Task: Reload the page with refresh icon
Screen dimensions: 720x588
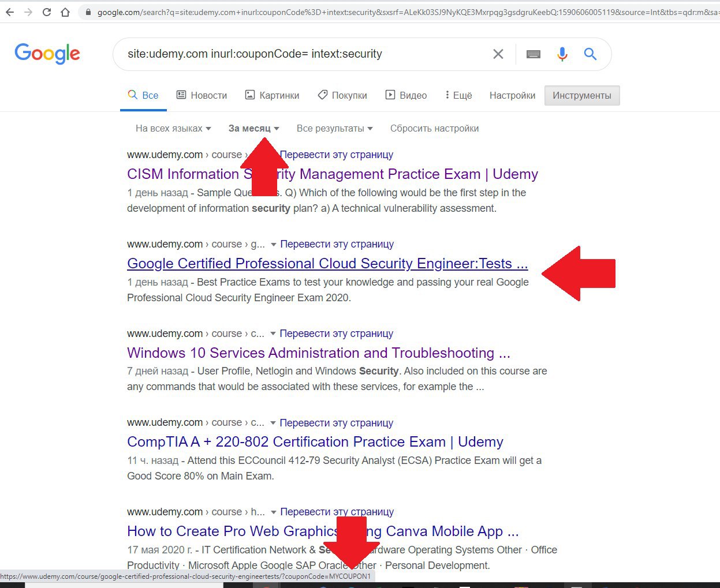Action: pyautogui.click(x=47, y=12)
